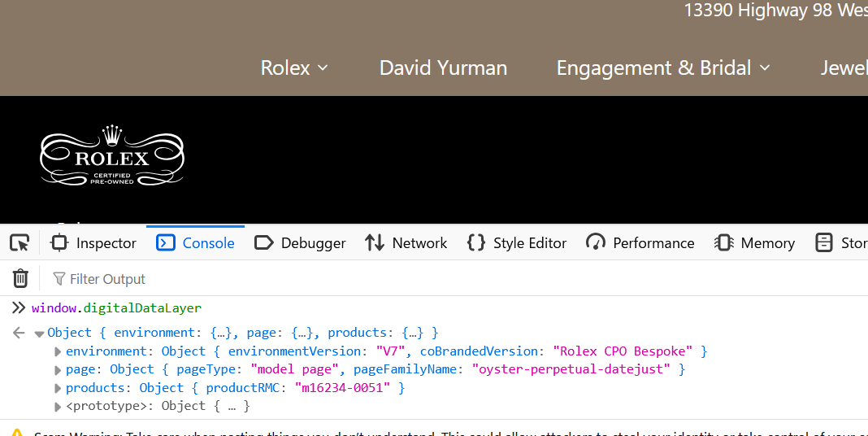The height and width of the screenshot is (436, 868).
Task: Click the "V7" environmentVersion value
Action: tap(390, 351)
